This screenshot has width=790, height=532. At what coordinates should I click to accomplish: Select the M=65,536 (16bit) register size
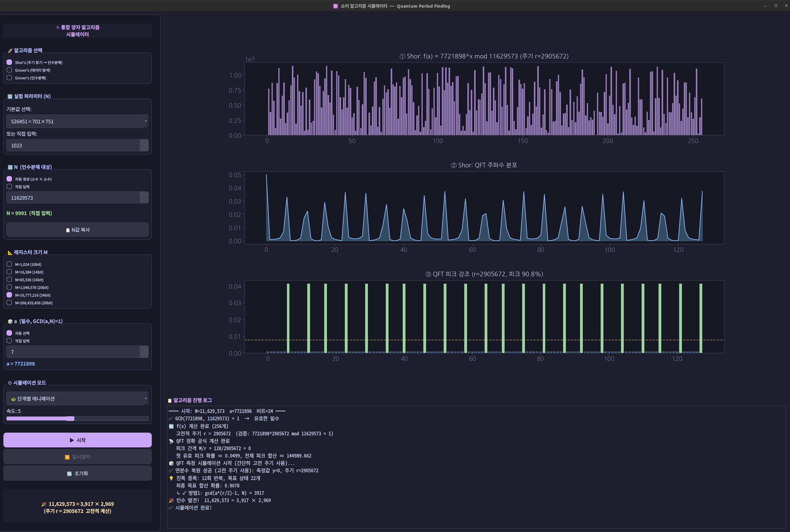pyautogui.click(x=10, y=280)
